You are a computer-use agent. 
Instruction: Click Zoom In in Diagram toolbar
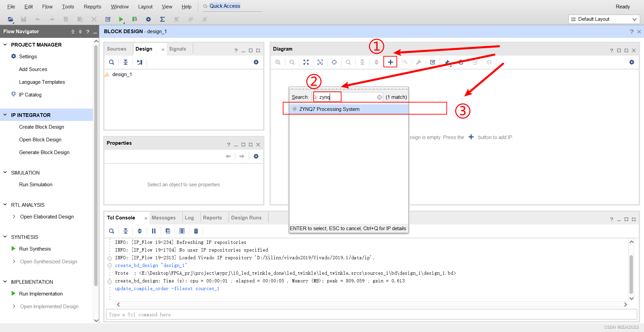coord(278,62)
